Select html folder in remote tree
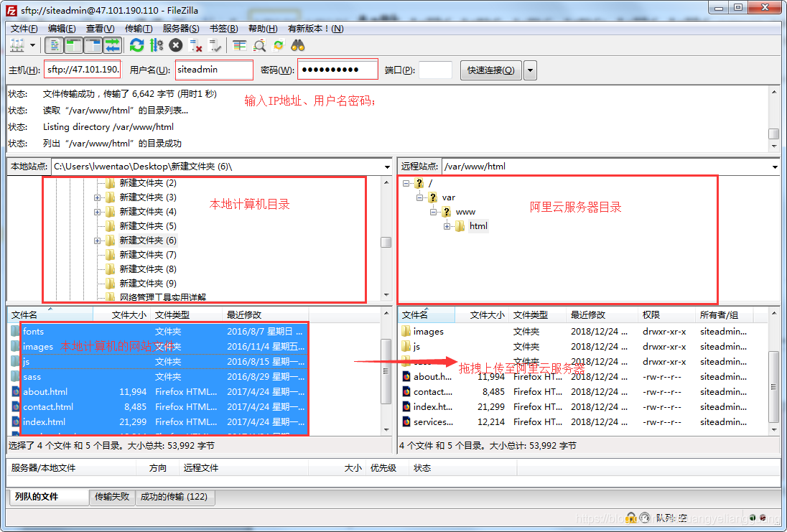The height and width of the screenshot is (532, 787). tap(478, 226)
